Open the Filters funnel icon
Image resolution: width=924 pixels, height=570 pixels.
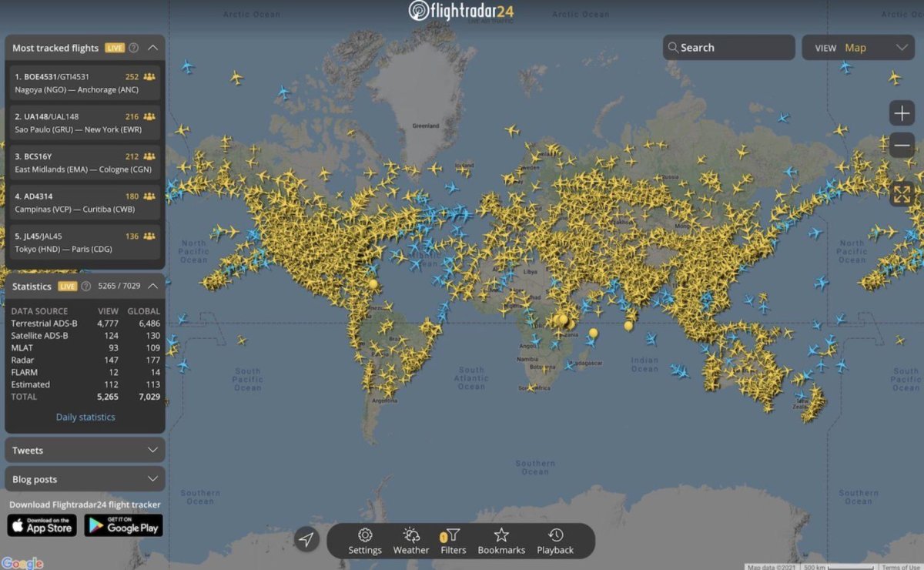[x=454, y=541]
